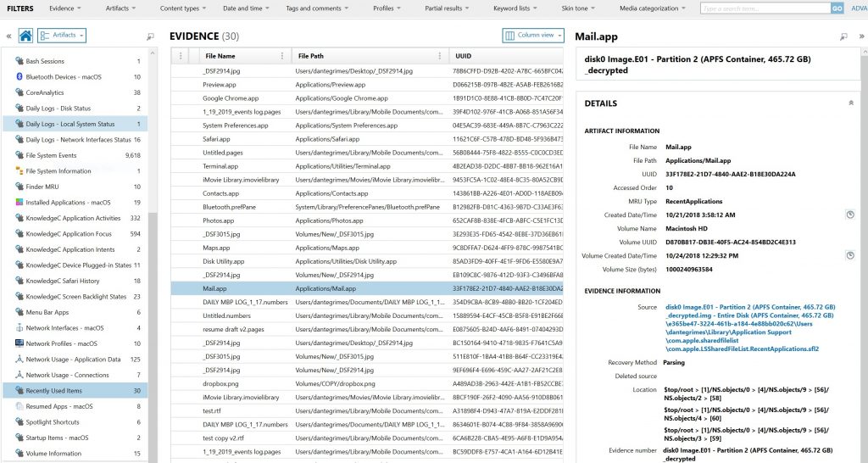
Task: Select the Safari.app evidence row
Action: pos(367,139)
